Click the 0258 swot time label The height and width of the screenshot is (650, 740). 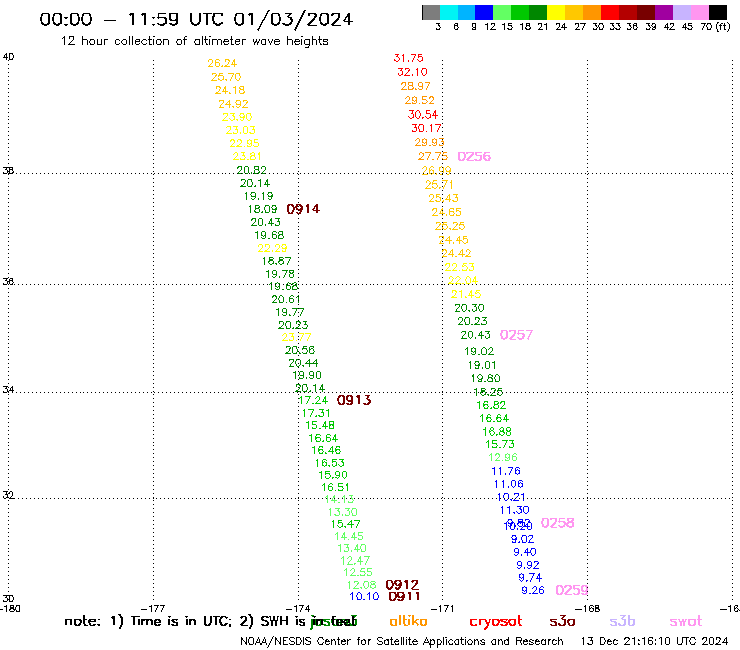(557, 523)
